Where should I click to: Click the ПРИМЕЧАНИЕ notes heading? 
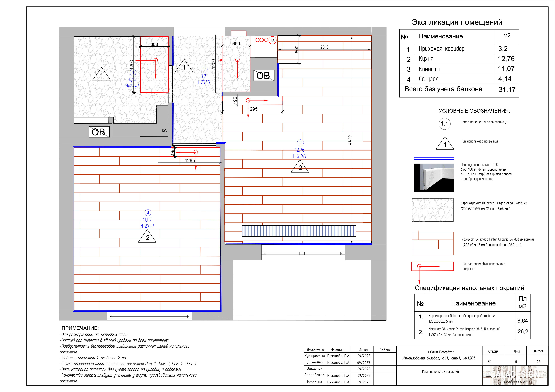point(80,328)
